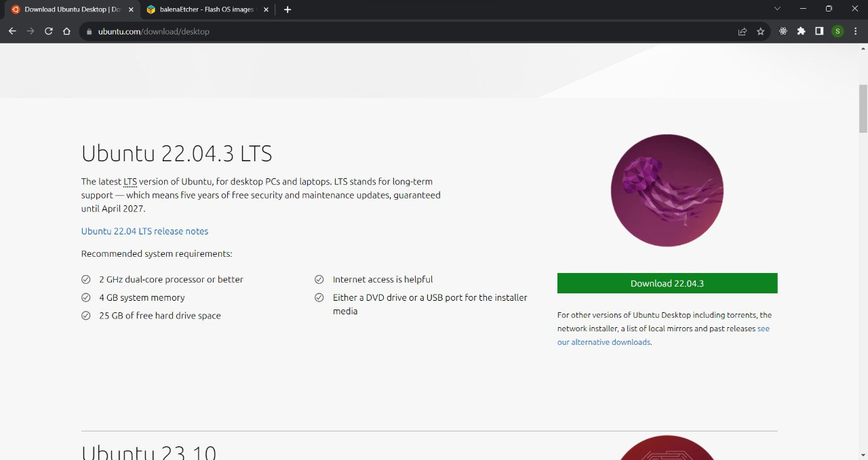The image size is (868, 460).
Task: Open the Ubuntu 22.04 LTS release notes
Action: (x=144, y=231)
